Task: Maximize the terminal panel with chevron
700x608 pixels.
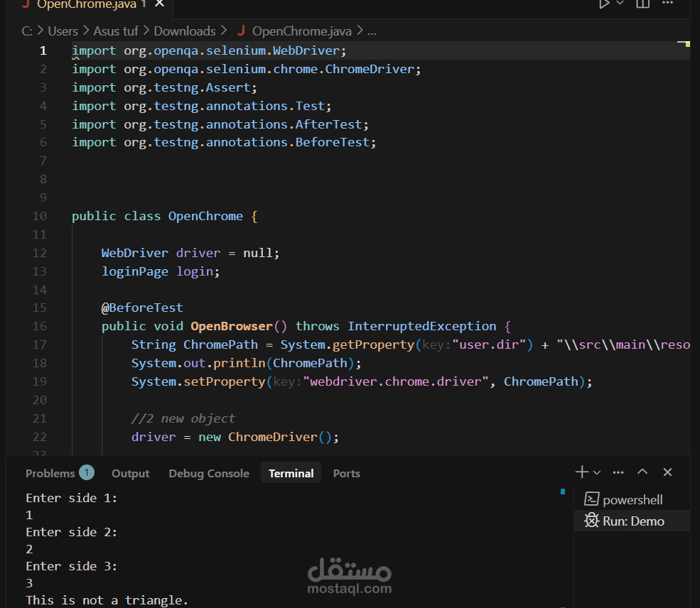Action: [x=642, y=472]
